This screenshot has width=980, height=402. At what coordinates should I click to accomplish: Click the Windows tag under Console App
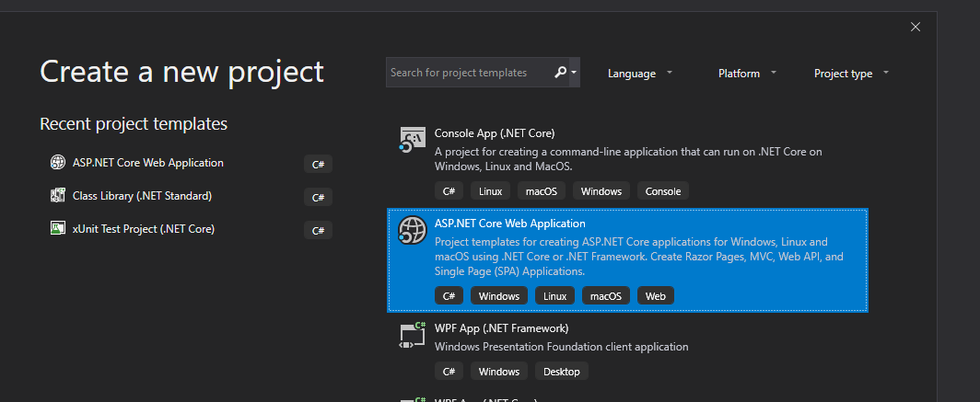[x=601, y=191]
